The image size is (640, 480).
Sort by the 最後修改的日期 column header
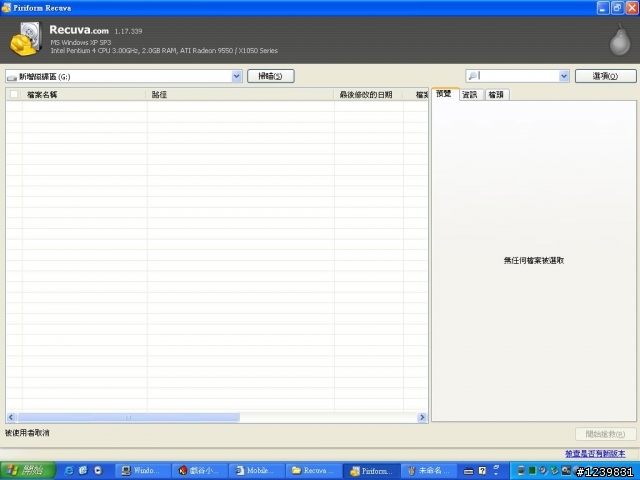tap(368, 95)
